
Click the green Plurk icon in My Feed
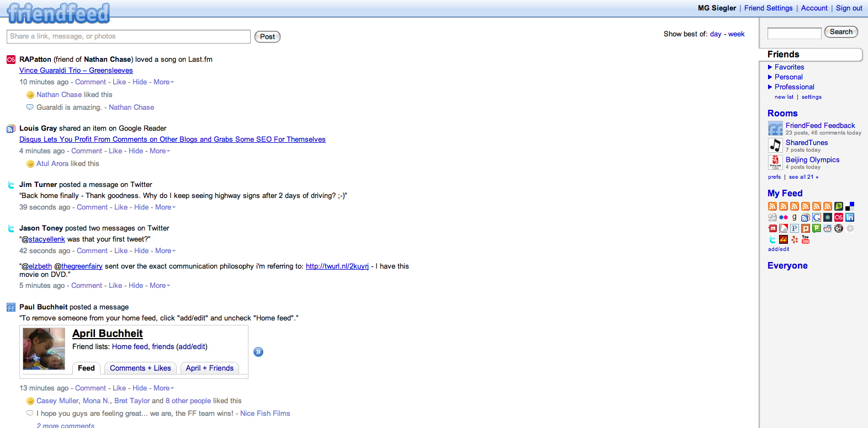click(817, 228)
